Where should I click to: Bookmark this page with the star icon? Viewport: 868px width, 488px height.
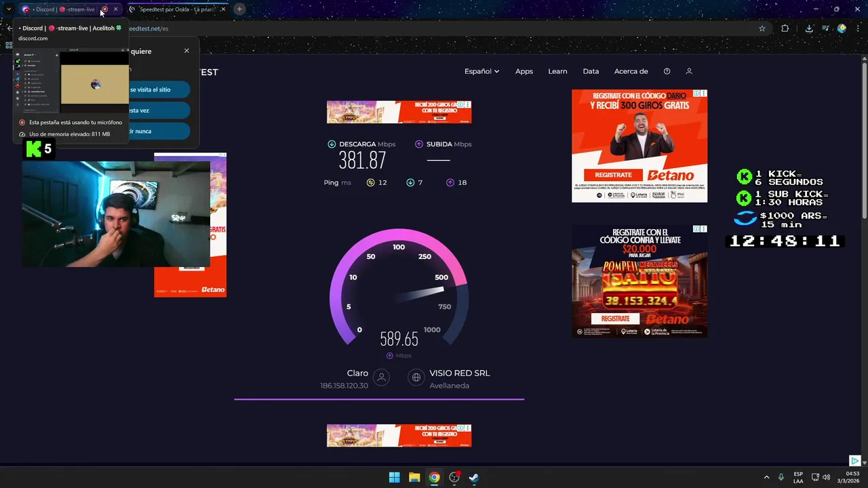click(x=762, y=28)
